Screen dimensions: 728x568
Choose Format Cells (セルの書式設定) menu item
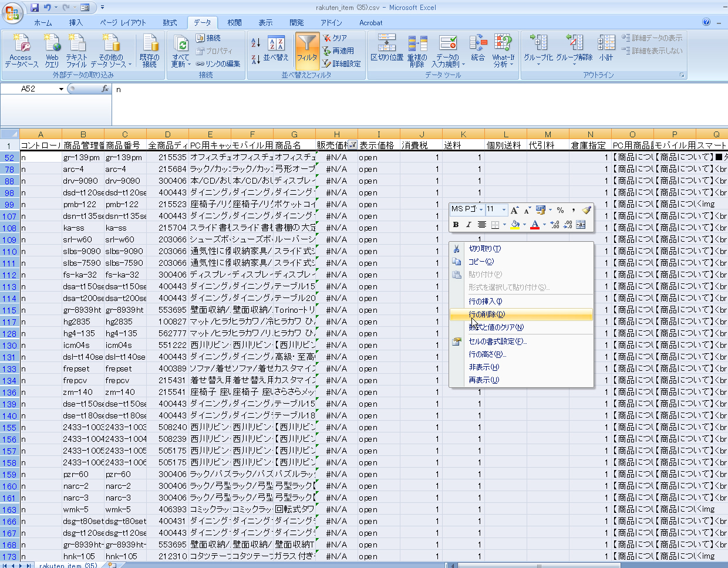point(521,342)
